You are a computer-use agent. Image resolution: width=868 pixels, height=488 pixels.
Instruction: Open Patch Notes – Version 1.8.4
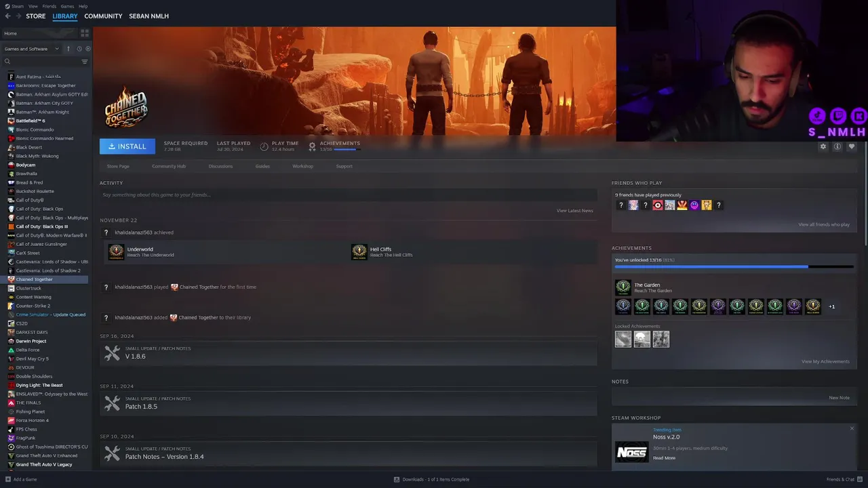pos(349,453)
